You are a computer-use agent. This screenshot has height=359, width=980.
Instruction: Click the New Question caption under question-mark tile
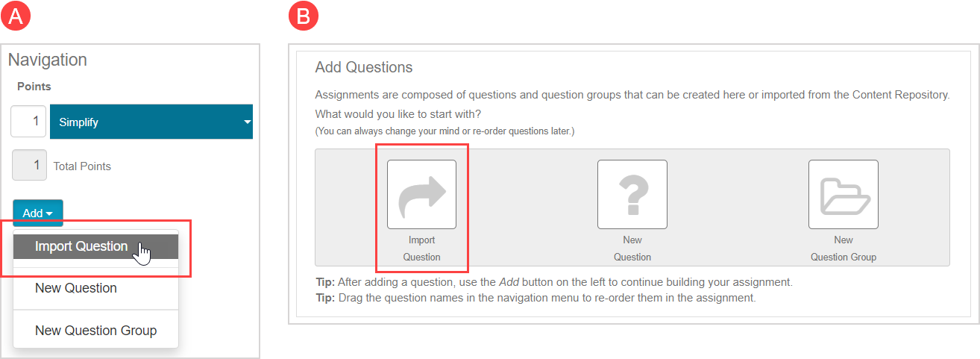632,249
